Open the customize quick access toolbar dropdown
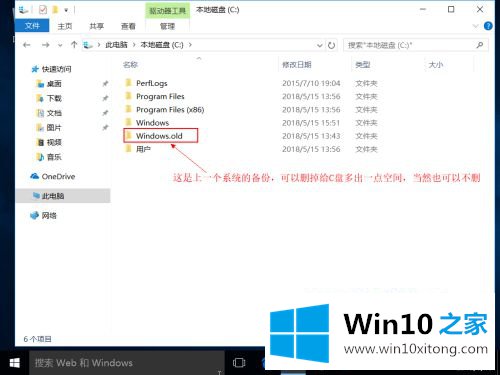The width and height of the screenshot is (500, 375). (x=66, y=10)
